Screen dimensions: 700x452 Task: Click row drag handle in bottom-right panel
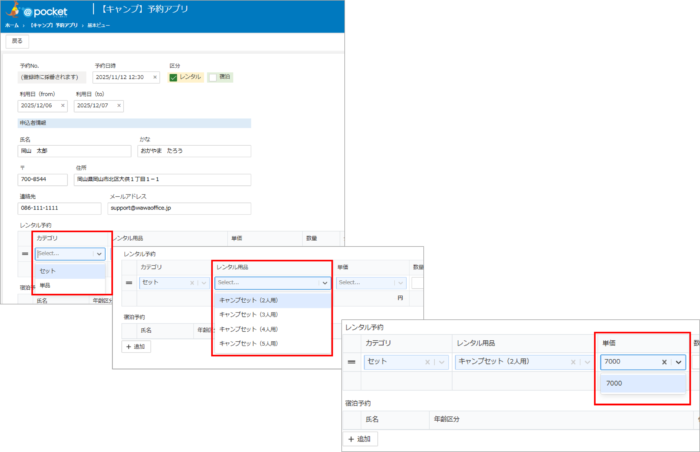coord(352,362)
